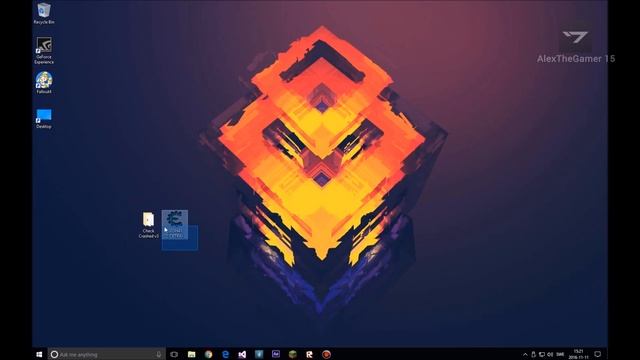The height and width of the screenshot is (360, 640).
Task: Click the Cortana search box
Action: click(107, 354)
